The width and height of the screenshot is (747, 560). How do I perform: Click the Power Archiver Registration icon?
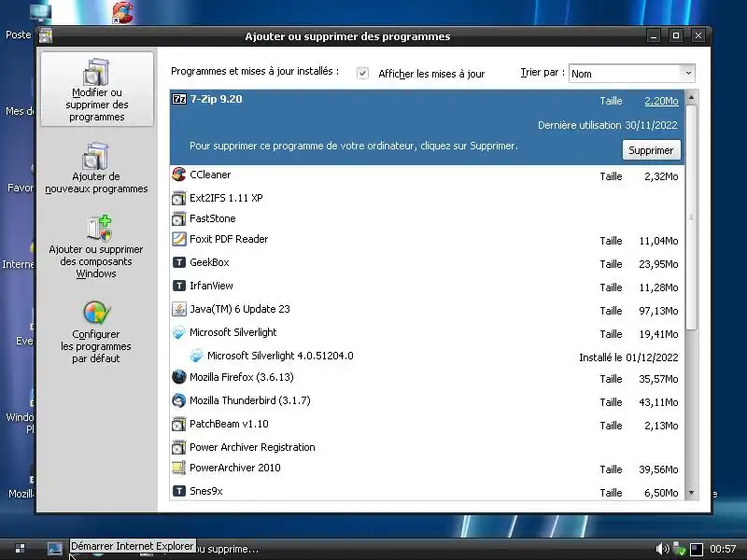pos(179,447)
